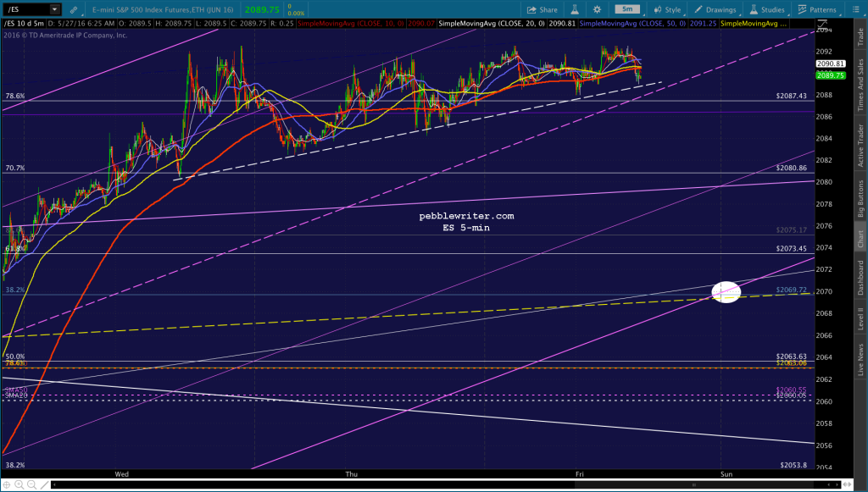Open the Style menu

pyautogui.click(x=667, y=9)
